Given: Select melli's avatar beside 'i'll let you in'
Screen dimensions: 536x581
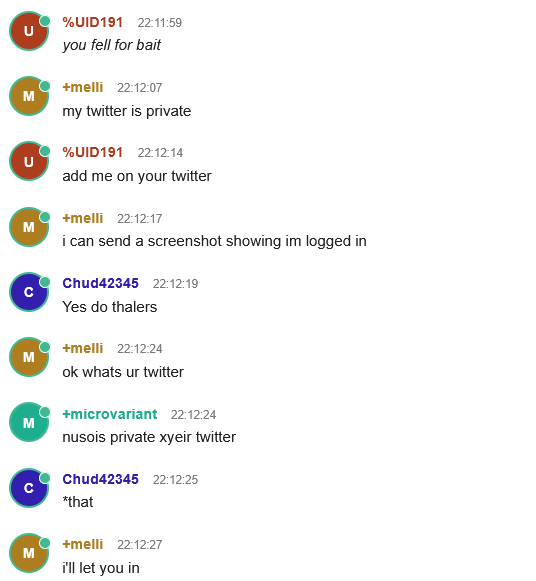Looking at the screenshot, I should 29,553.
